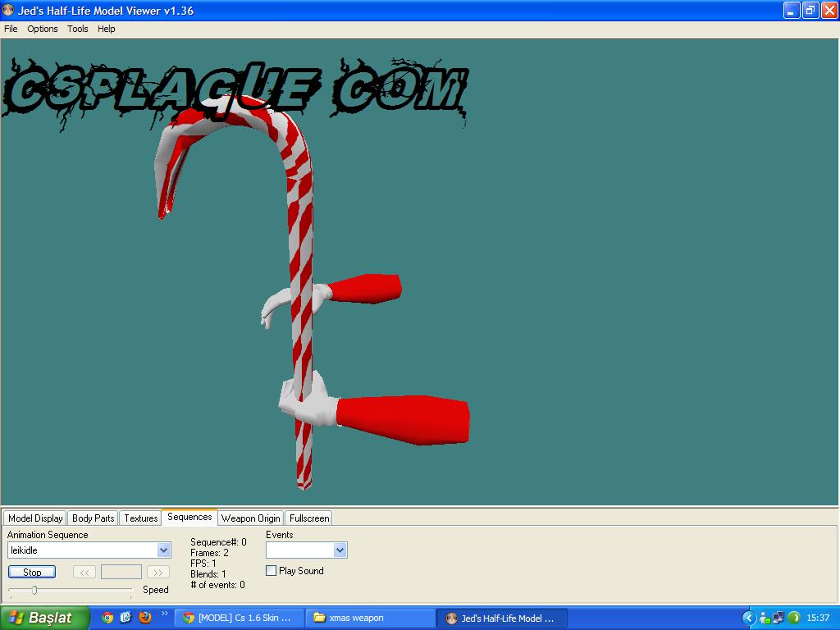Click the second quick launch icon

click(x=126, y=618)
